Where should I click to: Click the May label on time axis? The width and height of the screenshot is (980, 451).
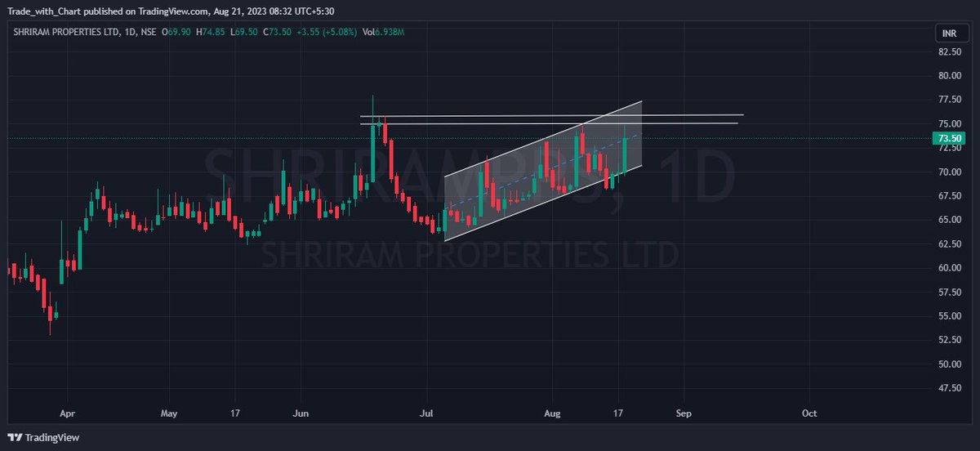[169, 413]
